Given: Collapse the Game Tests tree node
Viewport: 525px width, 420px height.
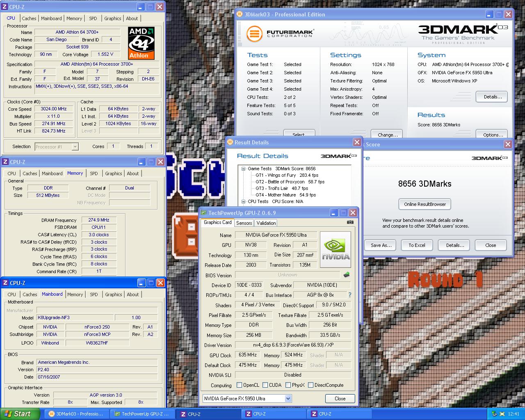Looking at the screenshot, I should [x=243, y=169].
